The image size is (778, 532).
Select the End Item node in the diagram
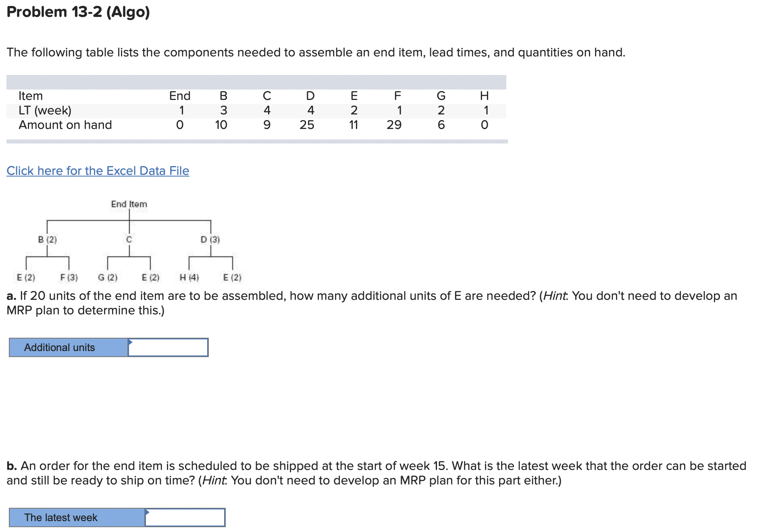coord(129,204)
